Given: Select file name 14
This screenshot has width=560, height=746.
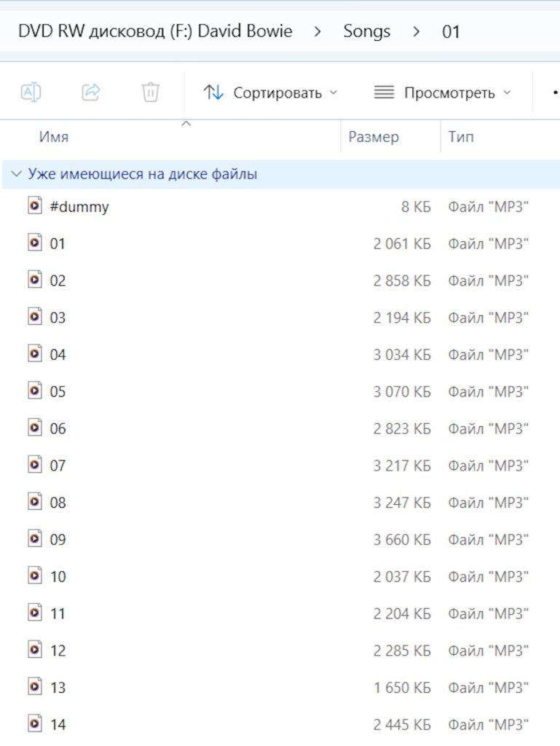Looking at the screenshot, I should pos(58,725).
